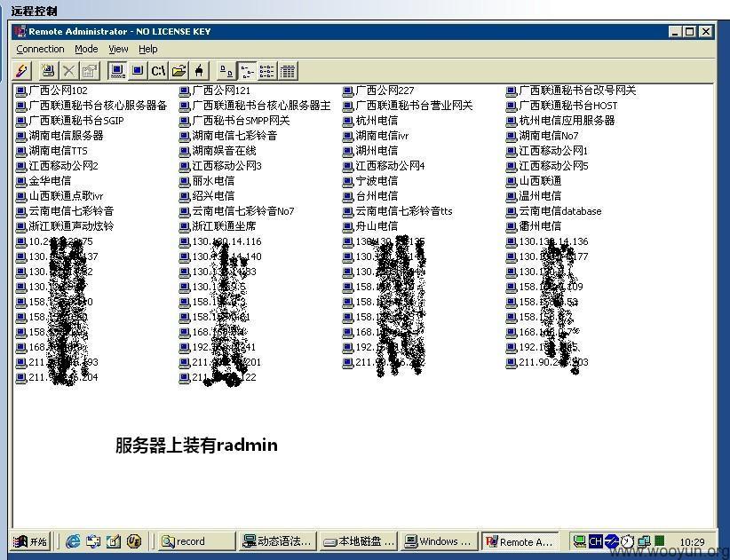This screenshot has height=560, width=730.
Task: Switch to 动态语法 taskbar window
Action: pyautogui.click(x=277, y=541)
